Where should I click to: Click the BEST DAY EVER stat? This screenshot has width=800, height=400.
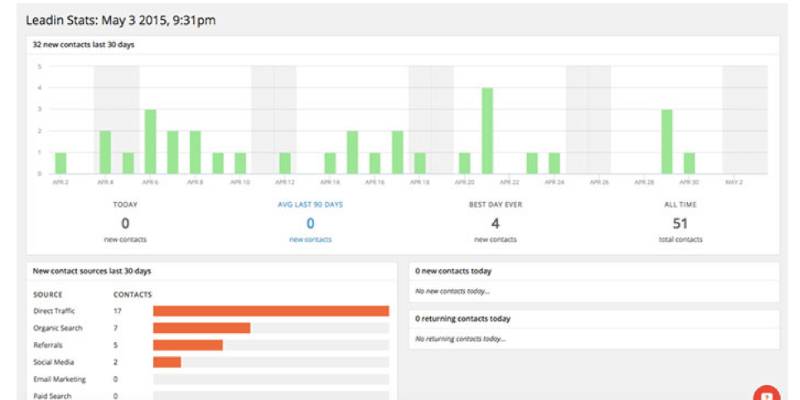coord(495,222)
